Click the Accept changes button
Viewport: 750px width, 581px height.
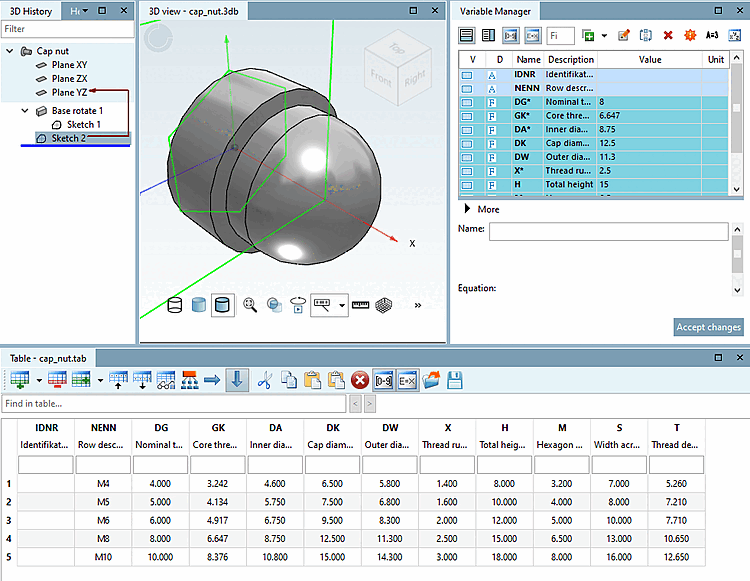[709, 327]
